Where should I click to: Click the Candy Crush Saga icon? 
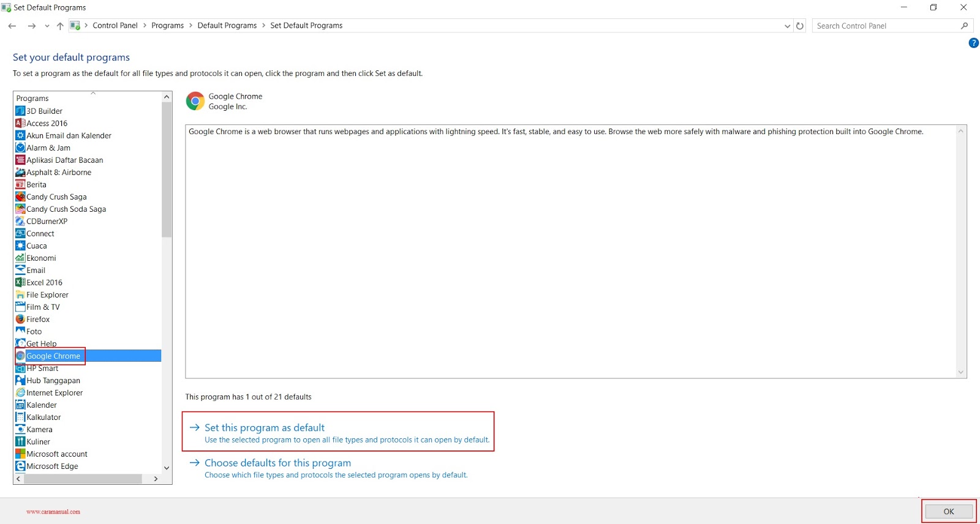(x=20, y=196)
